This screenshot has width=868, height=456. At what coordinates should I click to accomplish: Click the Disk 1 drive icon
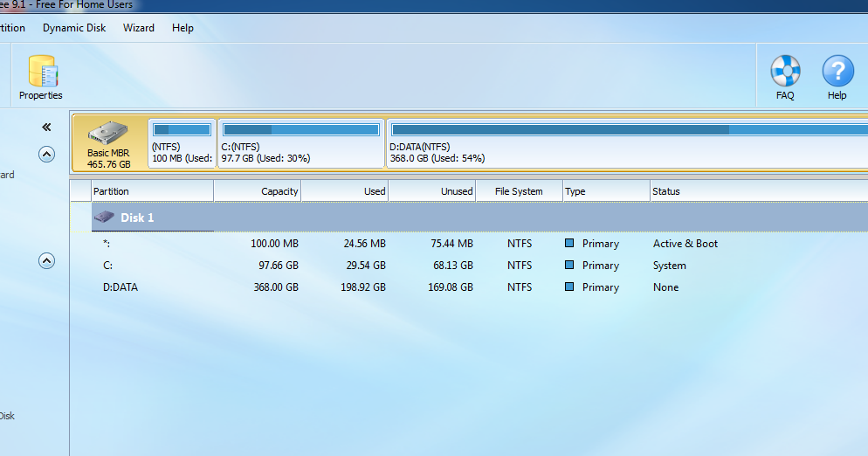104,218
